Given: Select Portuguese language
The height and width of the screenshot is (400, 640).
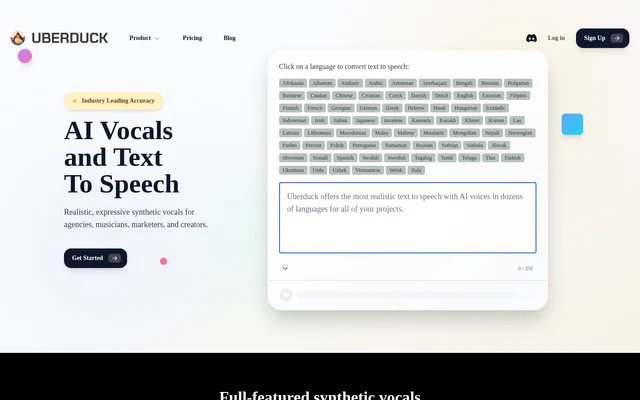Looking at the screenshot, I should coord(364,145).
